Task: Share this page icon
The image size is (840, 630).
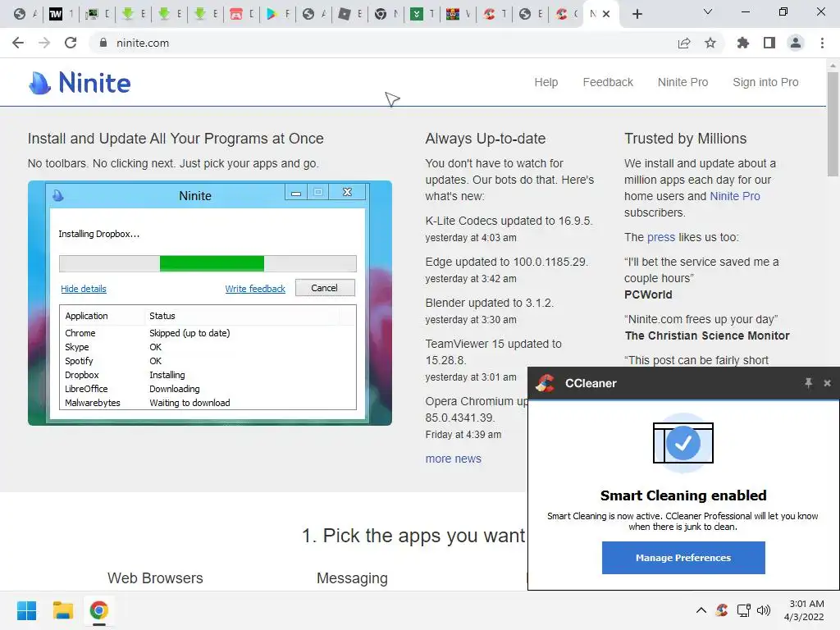Action: point(683,43)
